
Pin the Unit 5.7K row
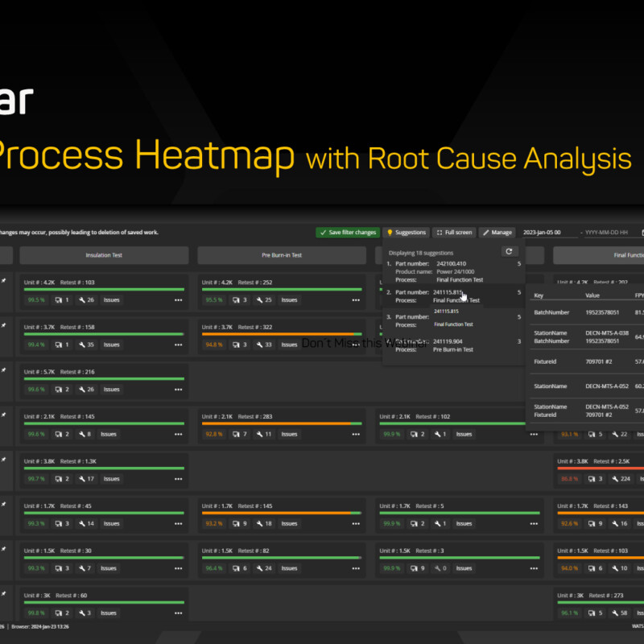3,370
